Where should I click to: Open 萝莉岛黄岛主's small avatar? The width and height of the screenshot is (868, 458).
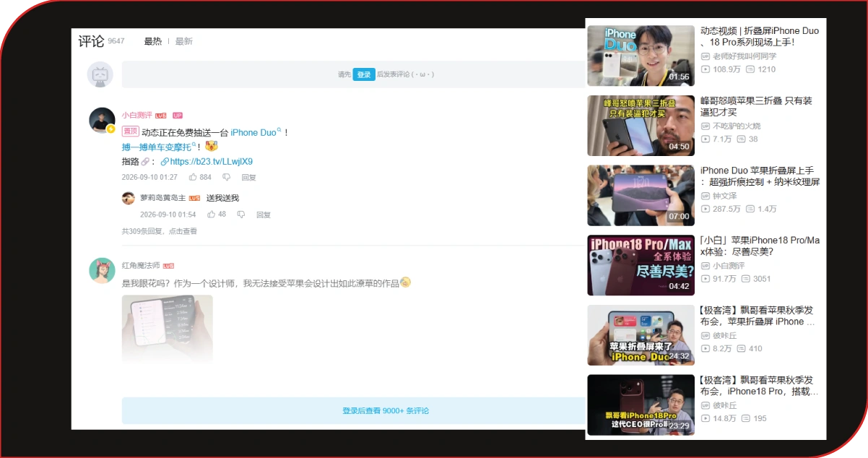point(129,198)
